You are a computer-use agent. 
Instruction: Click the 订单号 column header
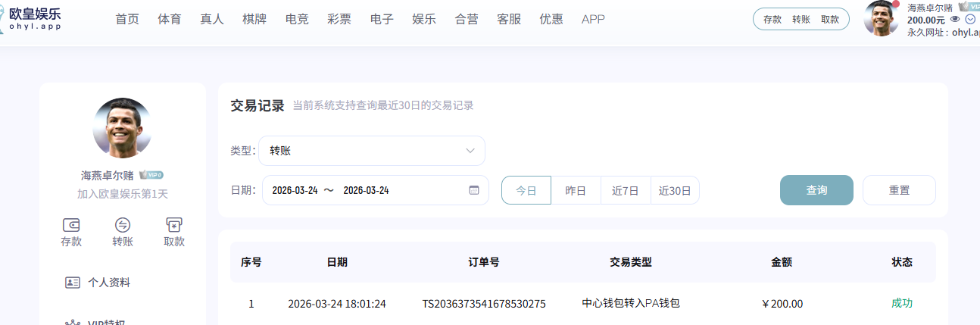[484, 262]
